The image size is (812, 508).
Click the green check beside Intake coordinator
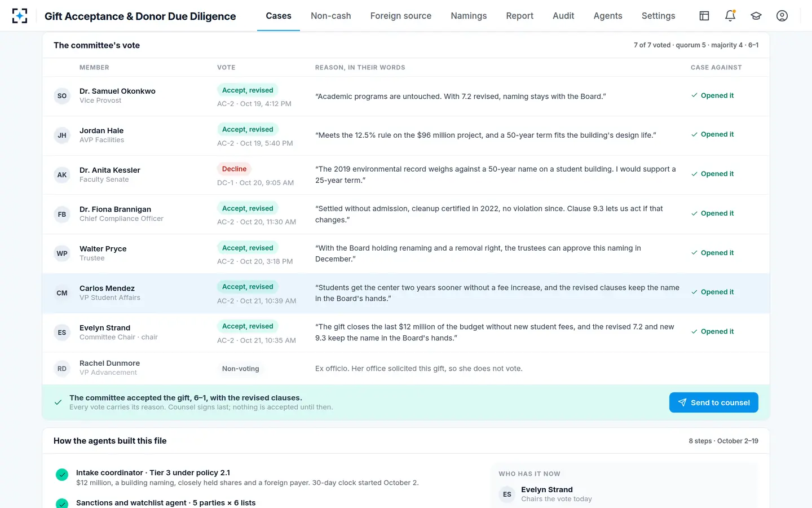[62, 475]
